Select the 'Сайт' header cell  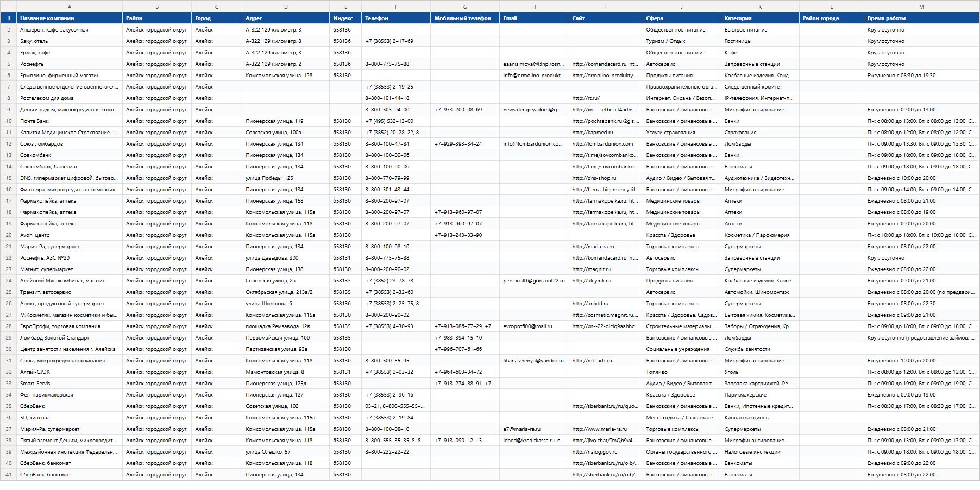tap(606, 18)
